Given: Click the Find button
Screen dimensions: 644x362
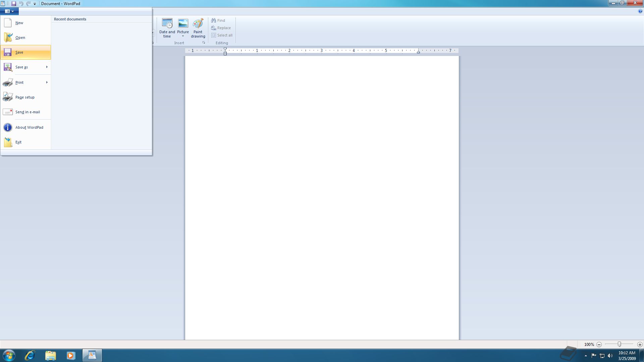Looking at the screenshot, I should coord(218,20).
